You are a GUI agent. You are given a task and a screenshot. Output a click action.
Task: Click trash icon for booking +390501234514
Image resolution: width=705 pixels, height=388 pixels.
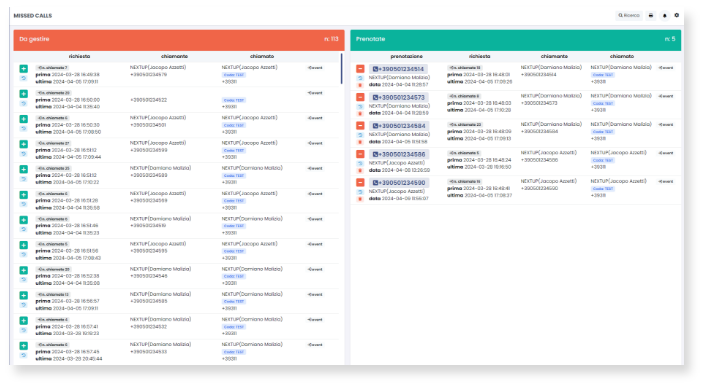coord(360,85)
